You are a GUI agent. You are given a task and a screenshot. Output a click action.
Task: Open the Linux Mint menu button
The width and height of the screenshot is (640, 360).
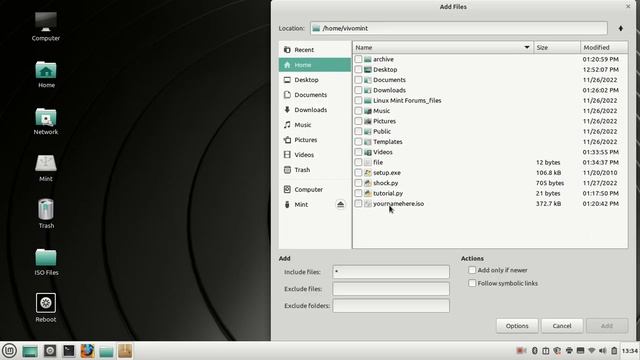click(x=9, y=351)
